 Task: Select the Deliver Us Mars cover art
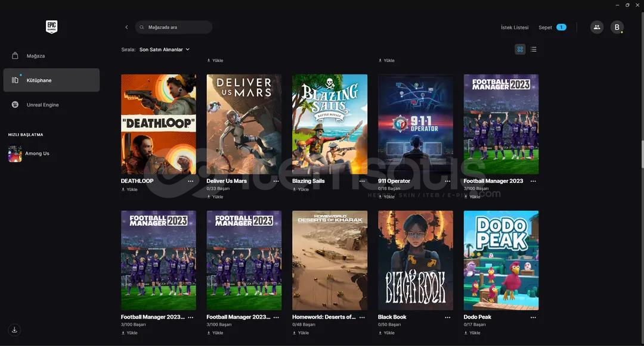[x=244, y=124]
